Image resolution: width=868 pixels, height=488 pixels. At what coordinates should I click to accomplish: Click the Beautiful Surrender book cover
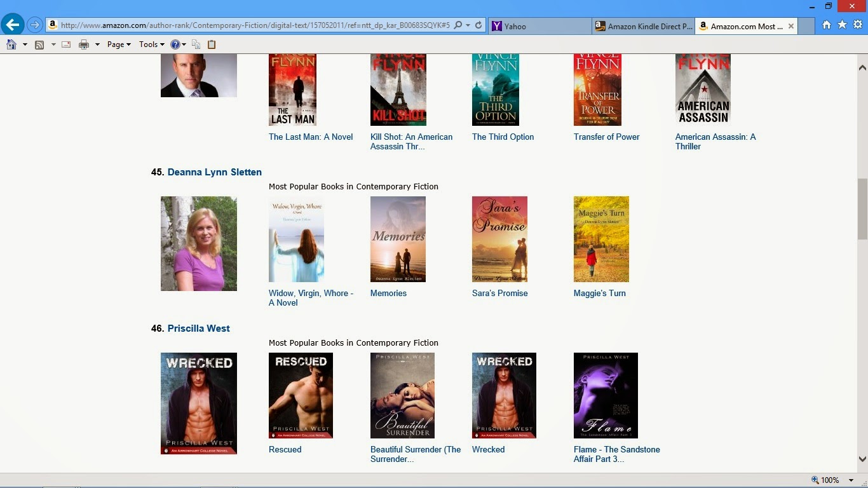click(402, 395)
